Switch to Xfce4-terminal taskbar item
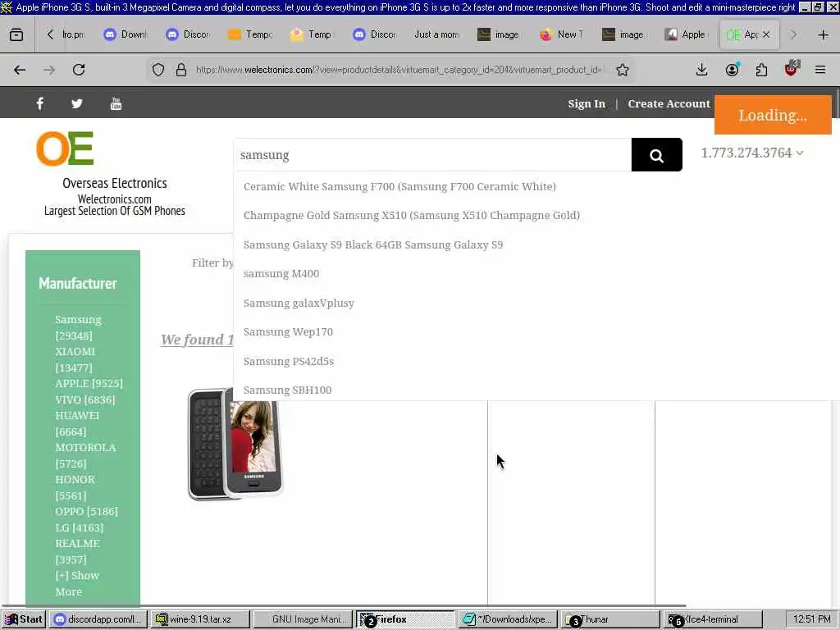 pos(713,619)
